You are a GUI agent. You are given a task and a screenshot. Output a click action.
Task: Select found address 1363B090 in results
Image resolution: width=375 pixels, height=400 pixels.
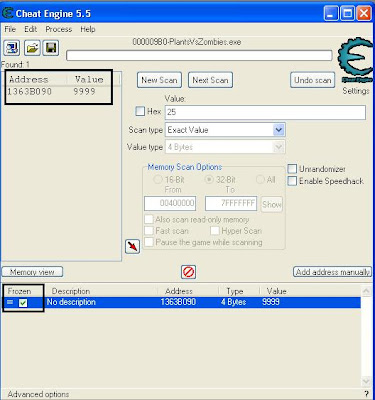click(29, 91)
